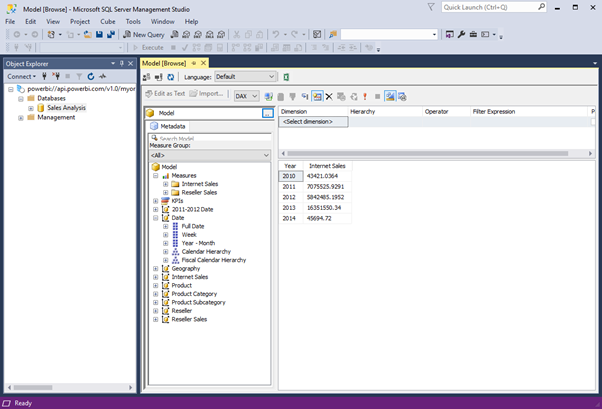
Task: Toggle Auto Execute button in query toolbar
Action: tap(317, 96)
